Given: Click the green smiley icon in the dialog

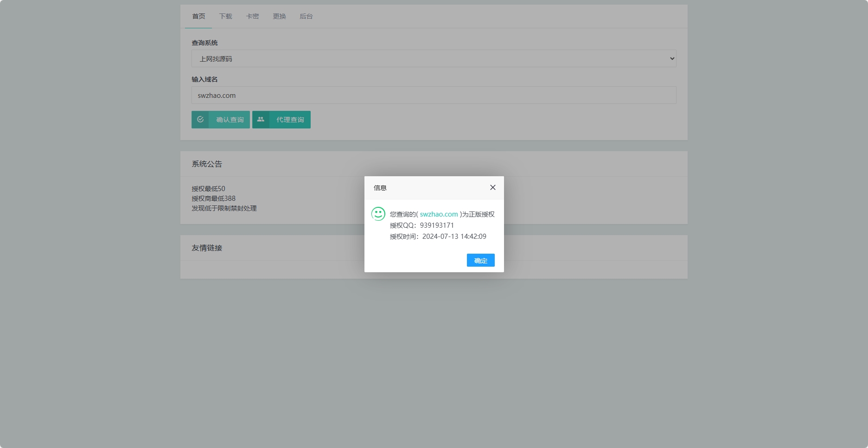Looking at the screenshot, I should [x=378, y=214].
